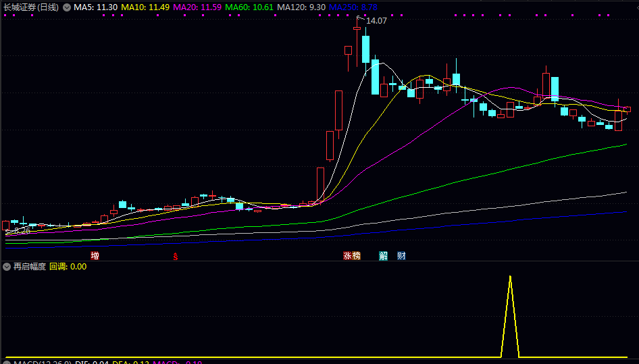Click the 再启幅度 indicator name
This screenshot has height=364, width=639.
pos(30,267)
